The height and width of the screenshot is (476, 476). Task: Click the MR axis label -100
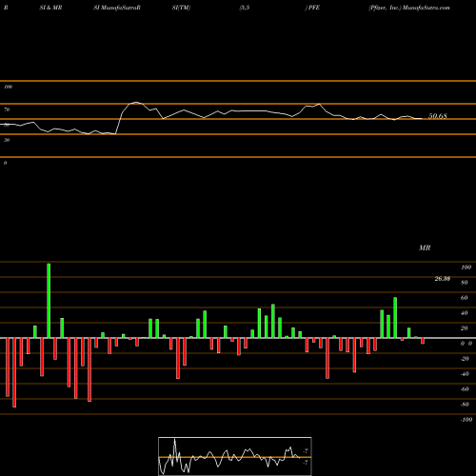tap(466, 420)
